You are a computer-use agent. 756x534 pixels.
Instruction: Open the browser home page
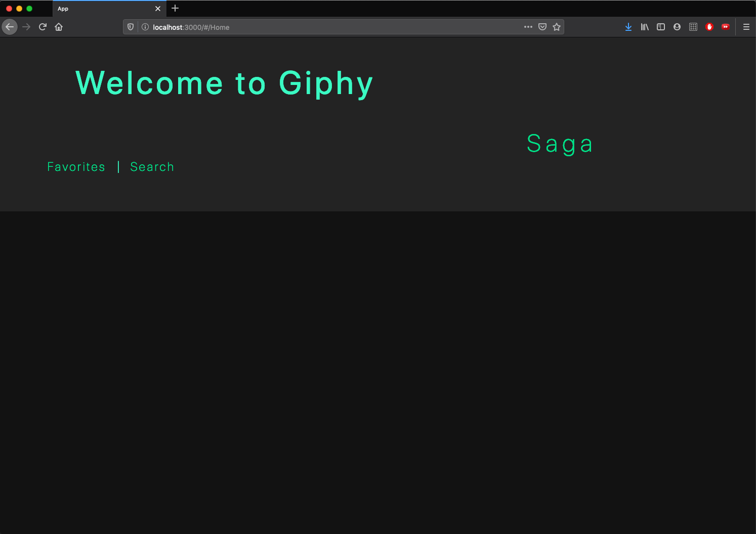point(59,27)
